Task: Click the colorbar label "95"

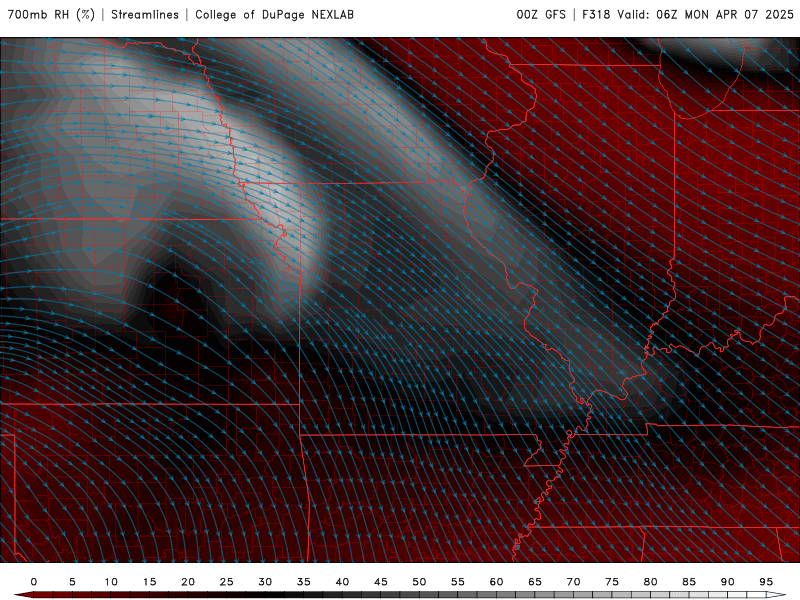Action: pyautogui.click(x=766, y=582)
